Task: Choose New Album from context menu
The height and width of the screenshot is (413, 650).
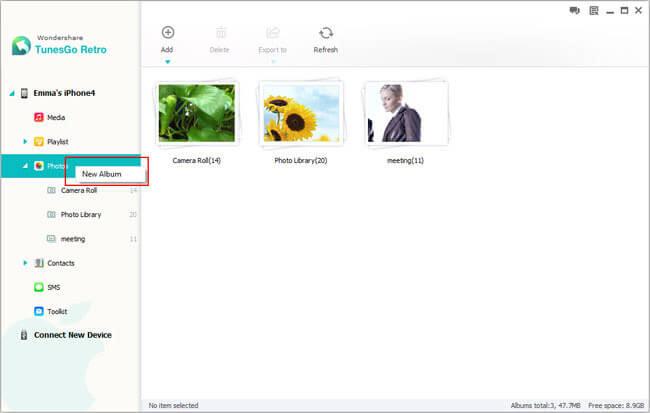Action: point(102,174)
